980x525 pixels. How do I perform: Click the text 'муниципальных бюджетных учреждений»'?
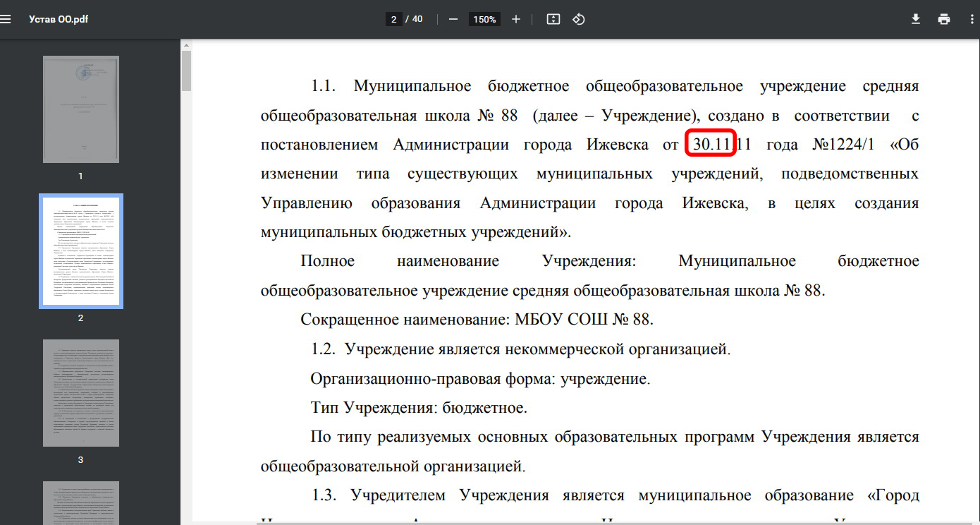(x=415, y=231)
